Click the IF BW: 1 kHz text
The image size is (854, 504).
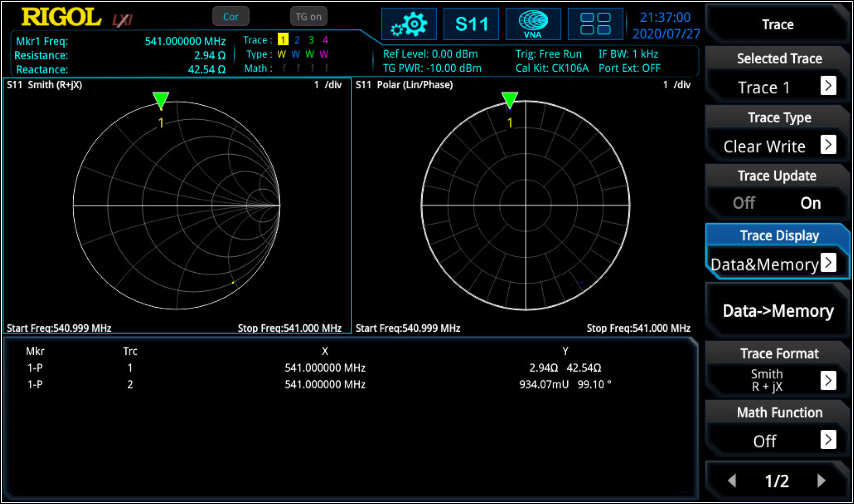click(x=628, y=54)
